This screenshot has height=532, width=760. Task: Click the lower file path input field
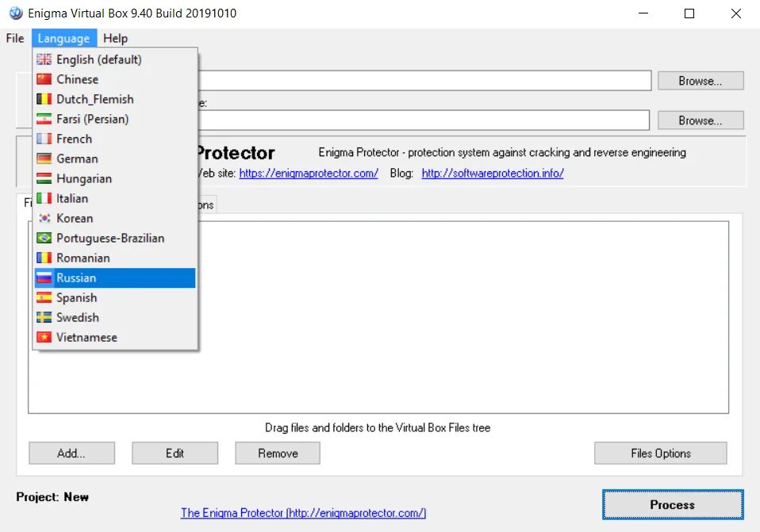point(424,121)
